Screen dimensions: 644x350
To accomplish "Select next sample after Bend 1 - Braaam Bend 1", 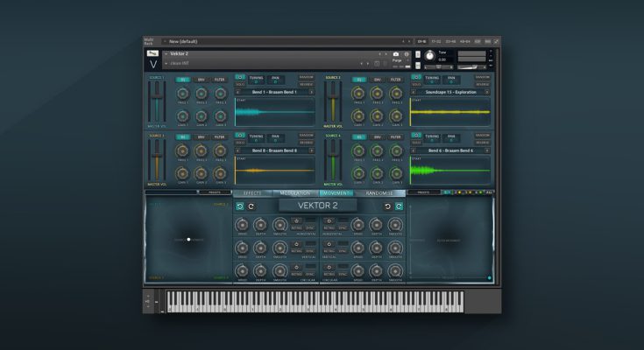I will click(x=311, y=93).
